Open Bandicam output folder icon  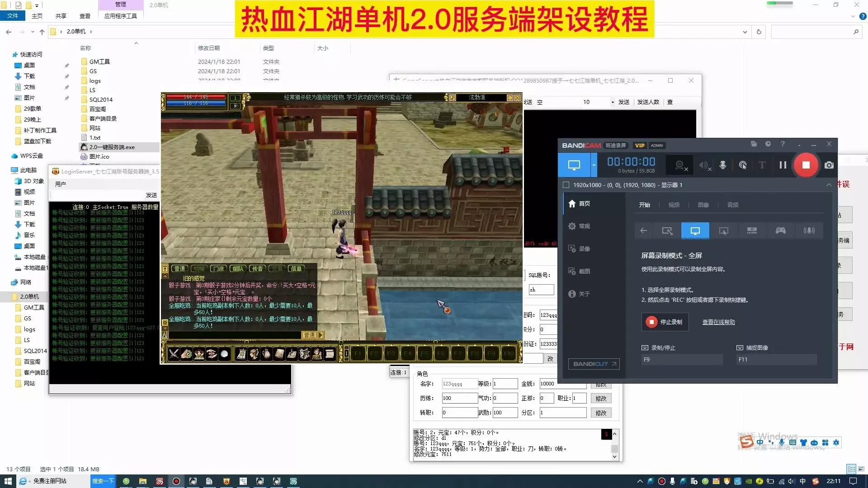[x=754, y=144]
